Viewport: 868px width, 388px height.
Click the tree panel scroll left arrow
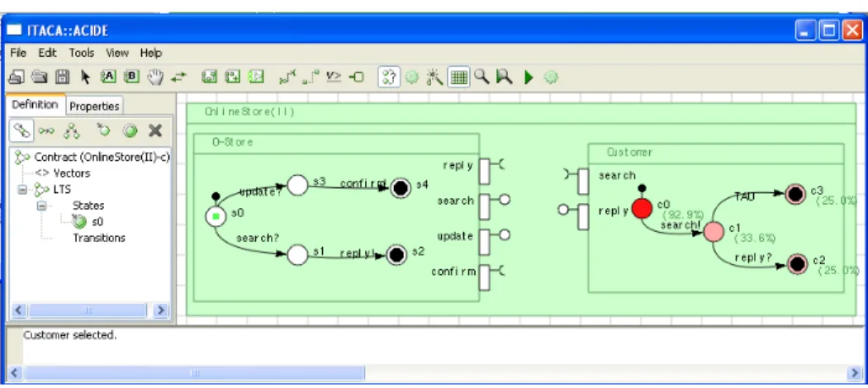tap(18, 310)
